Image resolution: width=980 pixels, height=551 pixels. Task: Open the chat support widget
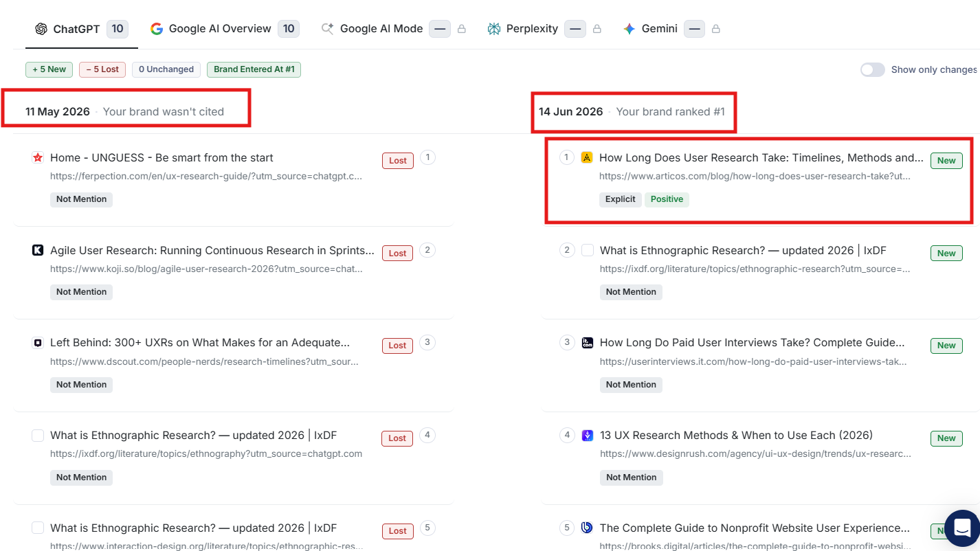962,528
